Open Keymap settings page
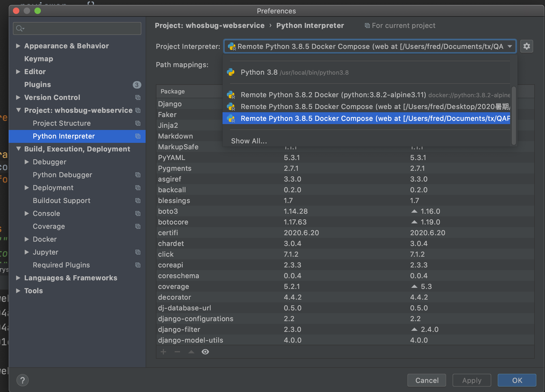This screenshot has height=392, width=545. pyautogui.click(x=38, y=59)
